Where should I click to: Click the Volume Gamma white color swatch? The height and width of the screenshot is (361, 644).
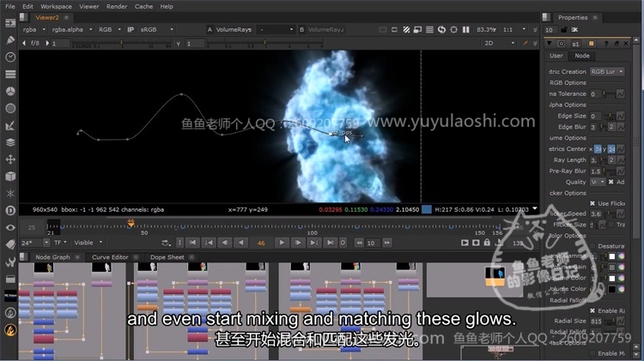coord(612,256)
